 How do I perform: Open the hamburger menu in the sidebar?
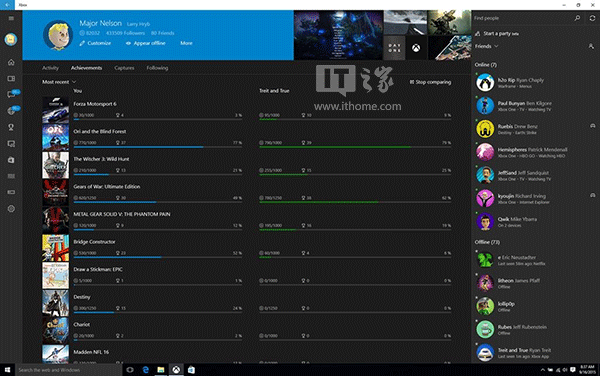pos(11,18)
